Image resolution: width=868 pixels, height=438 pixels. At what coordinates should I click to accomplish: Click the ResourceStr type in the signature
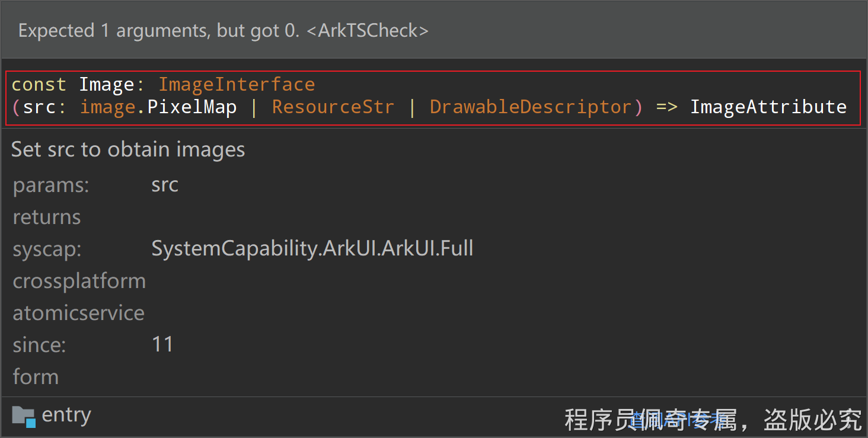pos(333,107)
